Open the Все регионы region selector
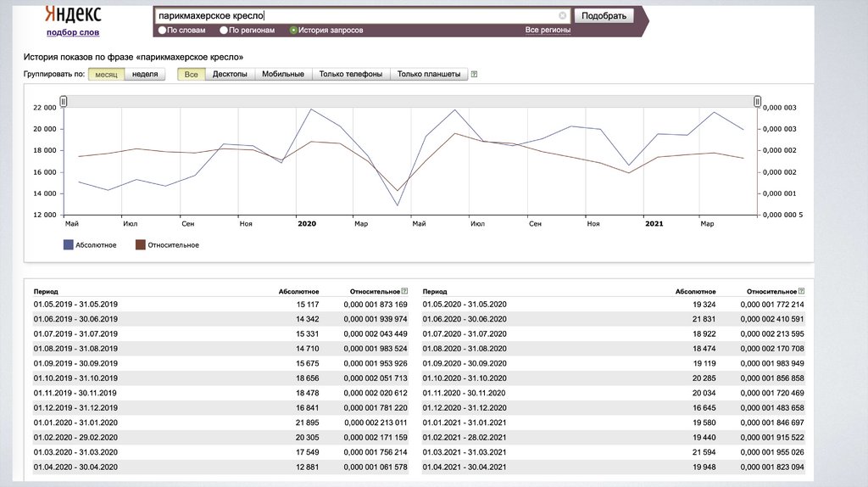This screenshot has height=487, width=868. (548, 30)
